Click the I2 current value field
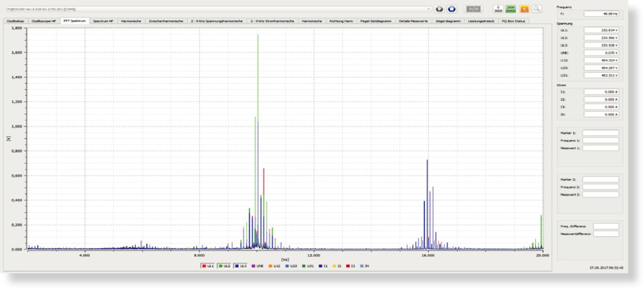 (601, 99)
